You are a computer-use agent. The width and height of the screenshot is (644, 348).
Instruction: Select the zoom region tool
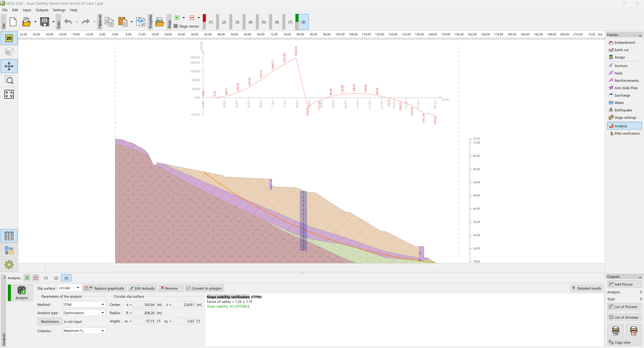(9, 80)
